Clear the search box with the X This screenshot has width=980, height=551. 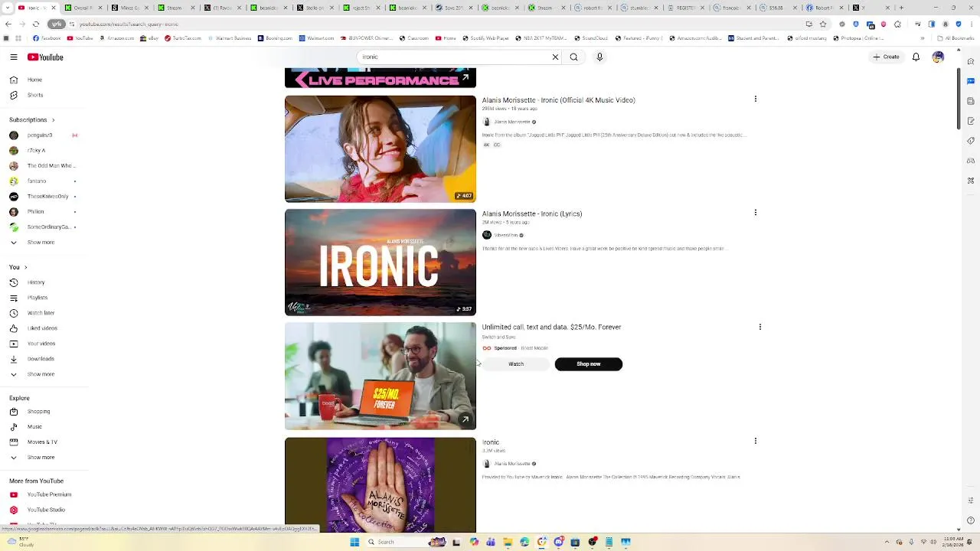coord(555,57)
